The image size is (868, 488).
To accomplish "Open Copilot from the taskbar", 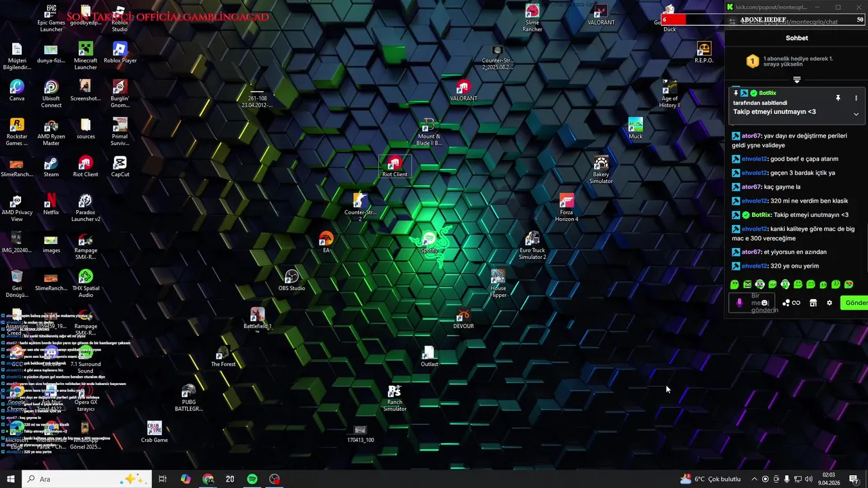I will [185, 479].
